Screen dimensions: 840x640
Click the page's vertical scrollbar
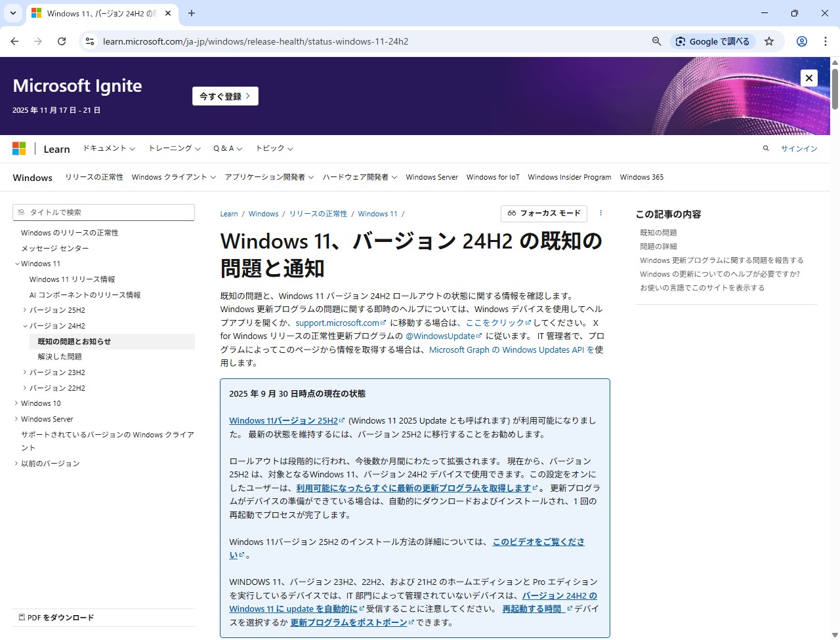click(835, 328)
